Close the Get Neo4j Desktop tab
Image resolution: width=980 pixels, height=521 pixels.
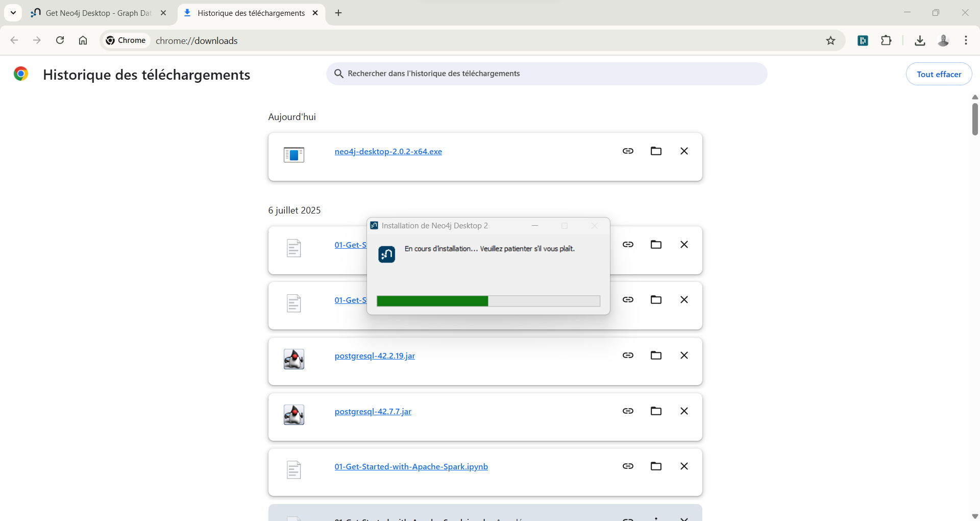click(x=163, y=13)
